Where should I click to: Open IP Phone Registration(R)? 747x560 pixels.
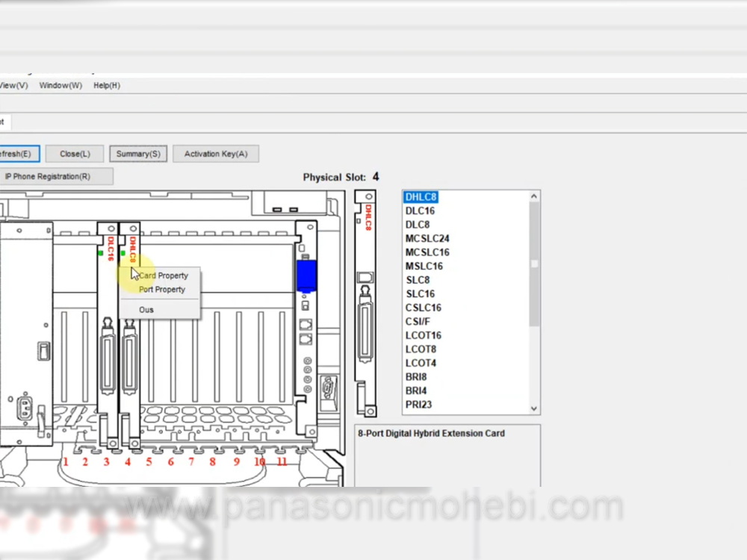(x=48, y=177)
